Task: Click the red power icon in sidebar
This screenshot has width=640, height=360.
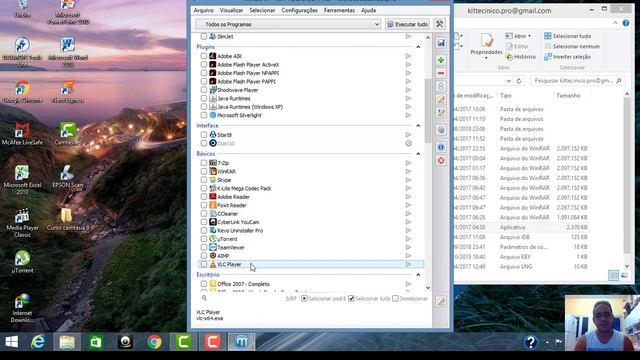Action: (x=441, y=160)
